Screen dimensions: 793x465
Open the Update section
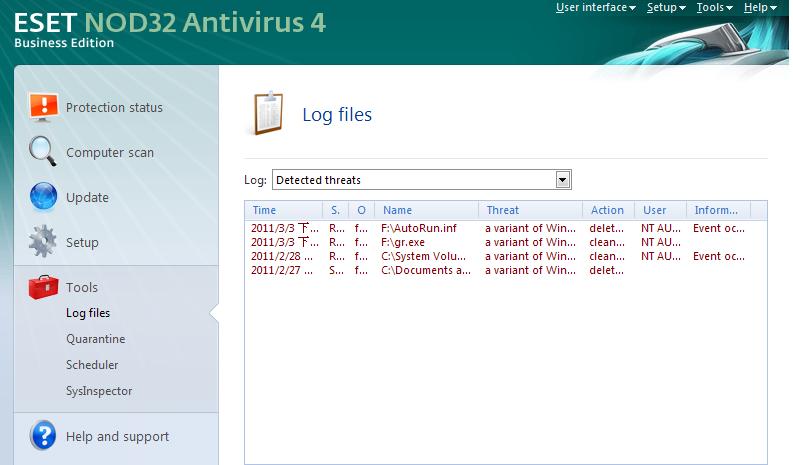(x=87, y=197)
